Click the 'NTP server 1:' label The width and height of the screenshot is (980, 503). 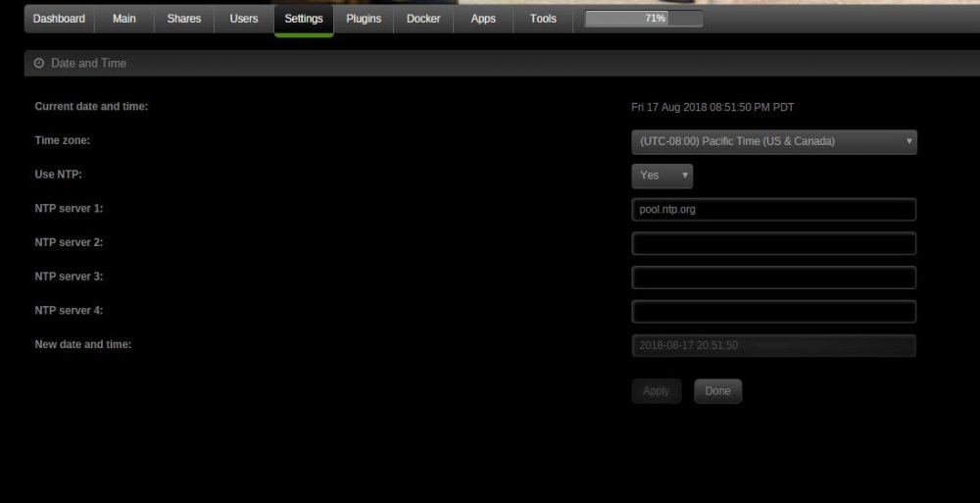click(69, 208)
